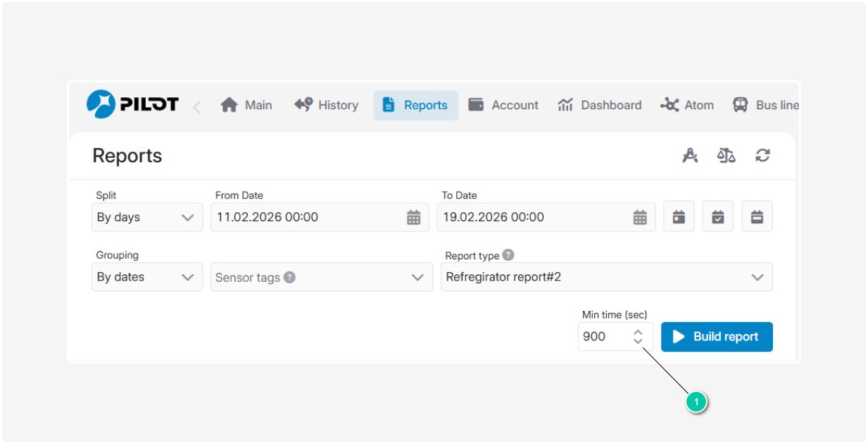Go to the Main tab
This screenshot has width=868, height=444.
point(246,105)
